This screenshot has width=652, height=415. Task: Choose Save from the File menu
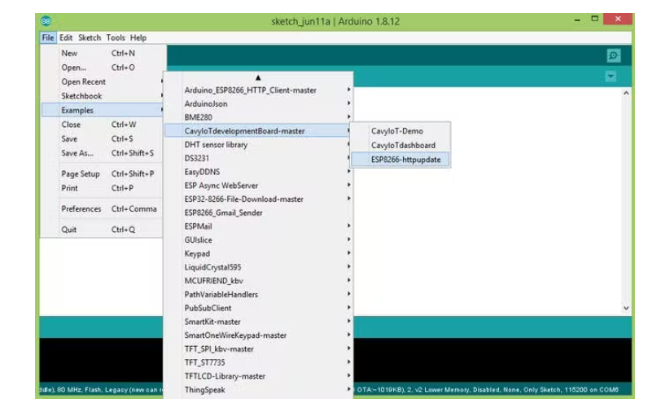point(102,139)
